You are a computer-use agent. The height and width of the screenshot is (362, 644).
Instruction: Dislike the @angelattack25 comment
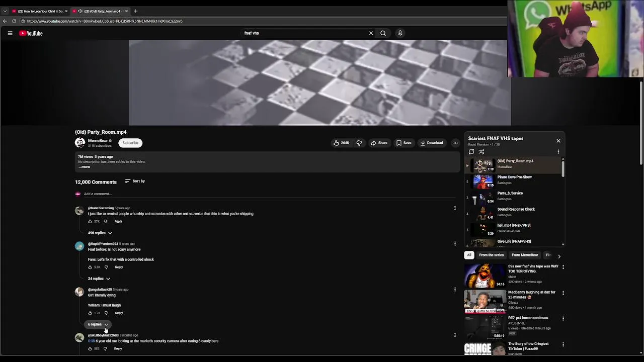[106, 313]
